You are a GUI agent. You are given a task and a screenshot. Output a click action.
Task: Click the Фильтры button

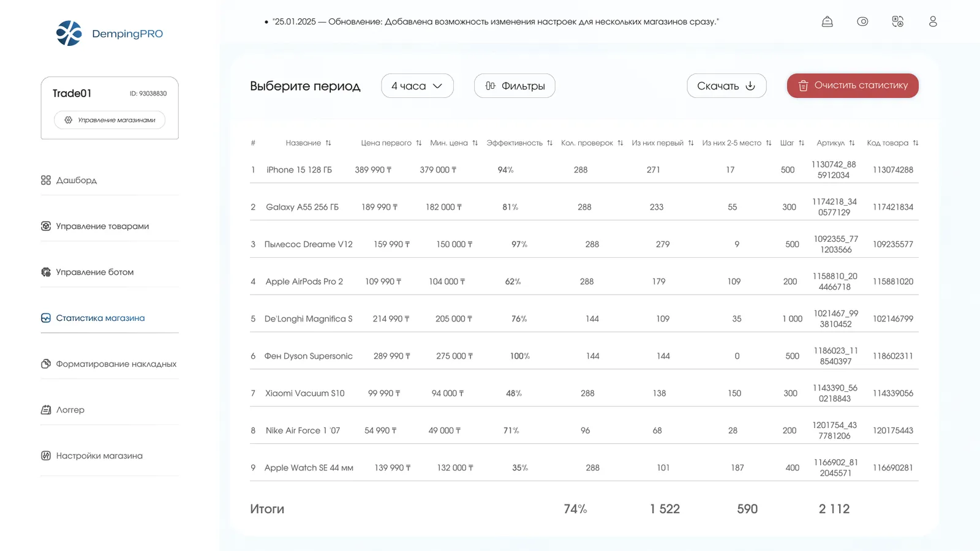[x=514, y=86]
